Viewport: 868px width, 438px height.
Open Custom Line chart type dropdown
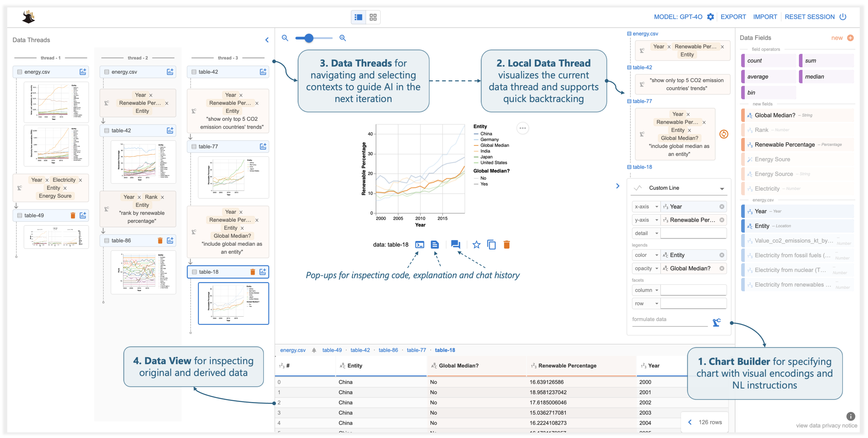click(722, 188)
